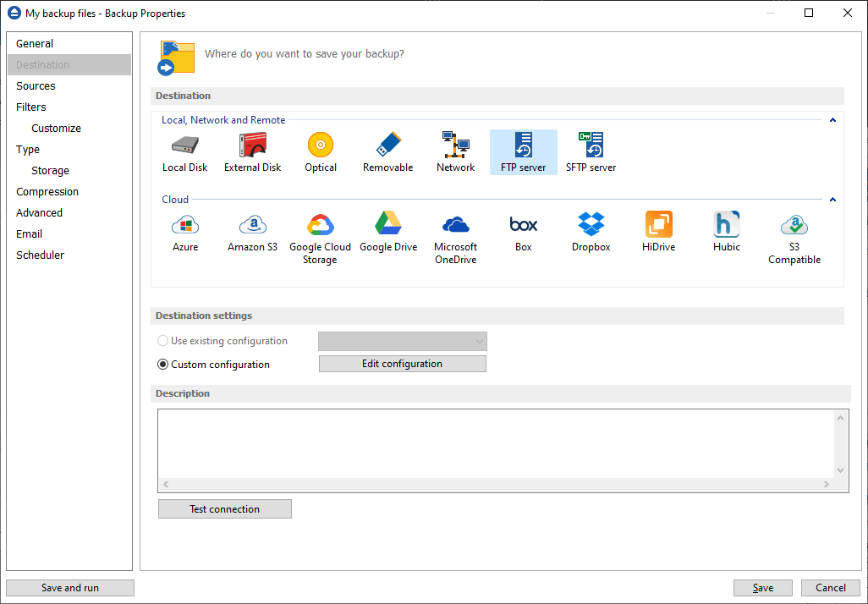868x604 pixels.
Task: Go to the Advanced page
Action: pos(69,212)
